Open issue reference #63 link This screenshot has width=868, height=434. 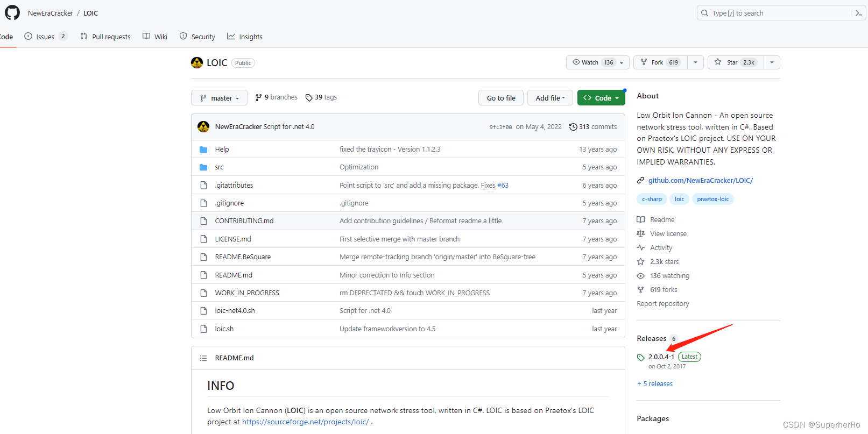pyautogui.click(x=503, y=186)
